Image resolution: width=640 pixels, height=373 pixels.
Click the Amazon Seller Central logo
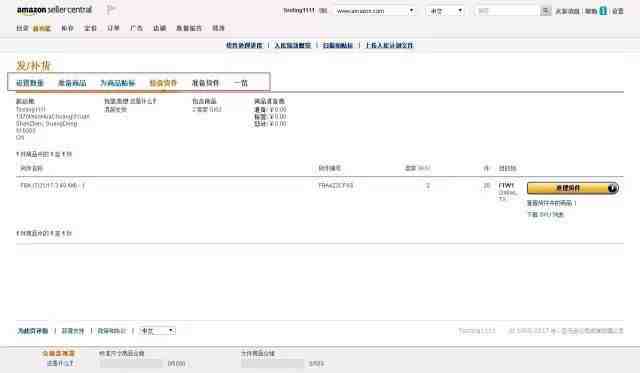[x=55, y=10]
